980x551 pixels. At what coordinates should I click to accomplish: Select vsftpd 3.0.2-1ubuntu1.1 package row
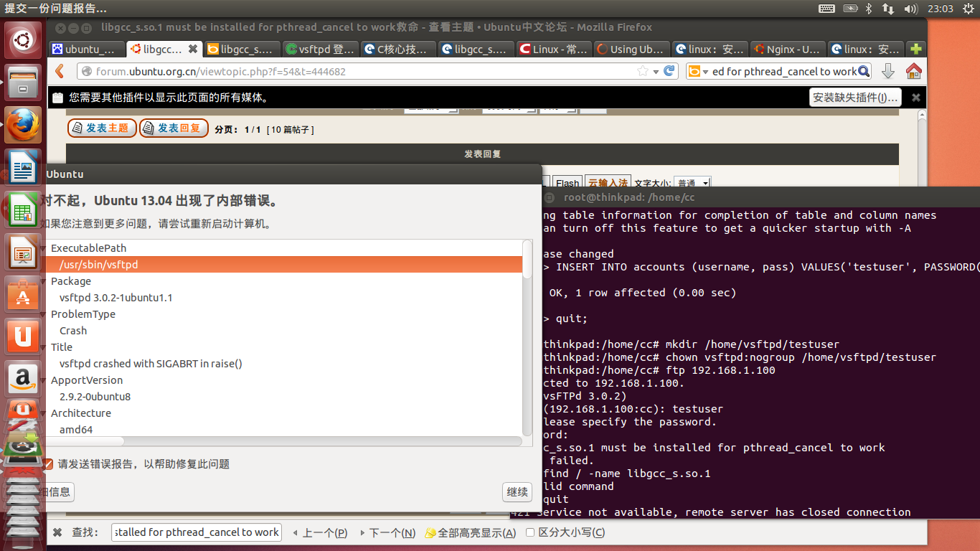282,298
